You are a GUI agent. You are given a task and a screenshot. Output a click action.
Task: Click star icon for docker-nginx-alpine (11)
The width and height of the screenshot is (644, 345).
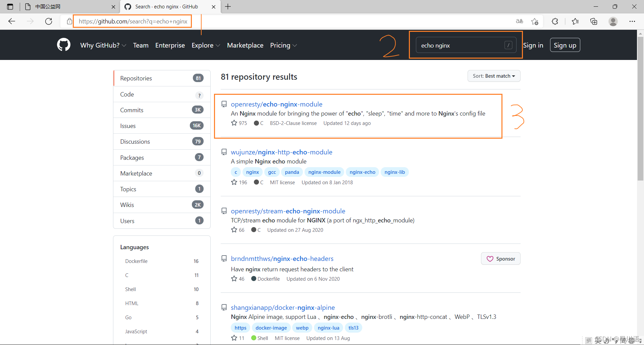[x=234, y=338]
